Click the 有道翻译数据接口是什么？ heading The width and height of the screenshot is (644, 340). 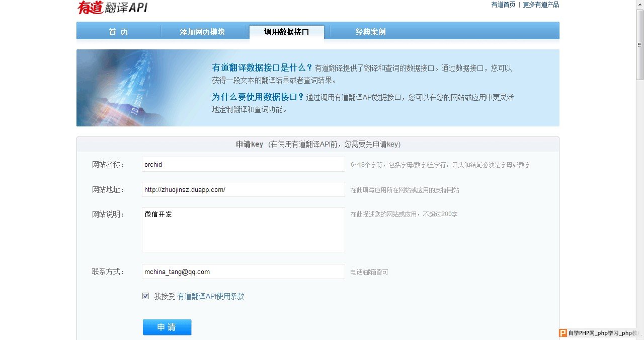tap(262, 67)
